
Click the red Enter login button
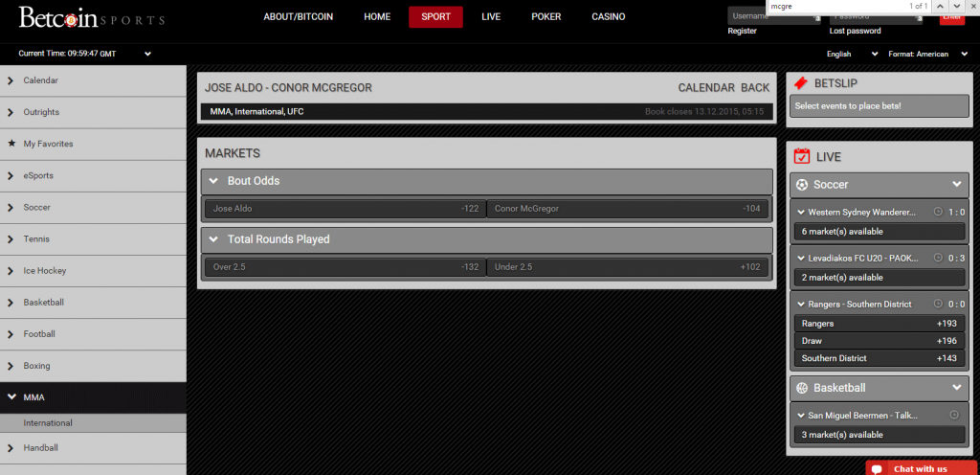pos(952,17)
